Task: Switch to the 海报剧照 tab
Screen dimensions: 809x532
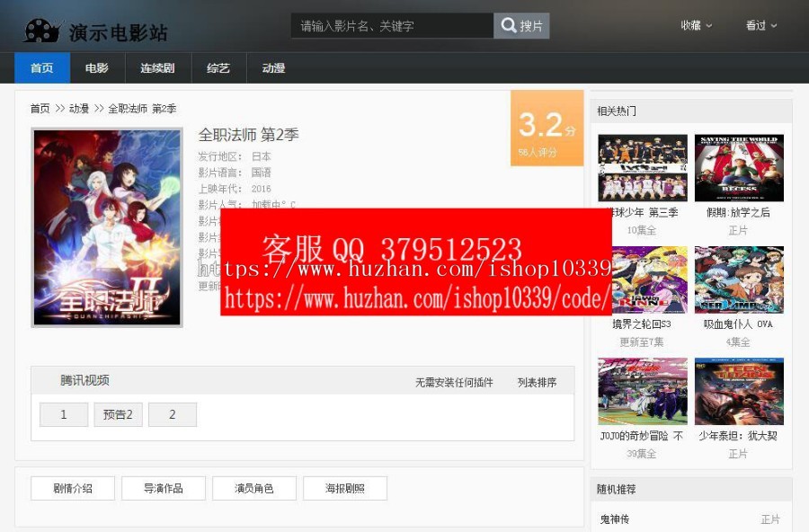Action: click(345, 488)
